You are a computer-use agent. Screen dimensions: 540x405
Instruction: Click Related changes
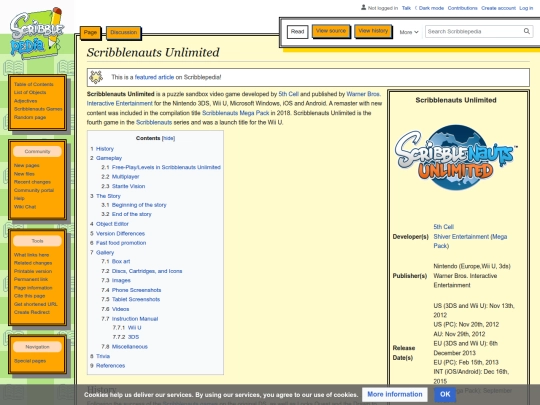click(33, 263)
